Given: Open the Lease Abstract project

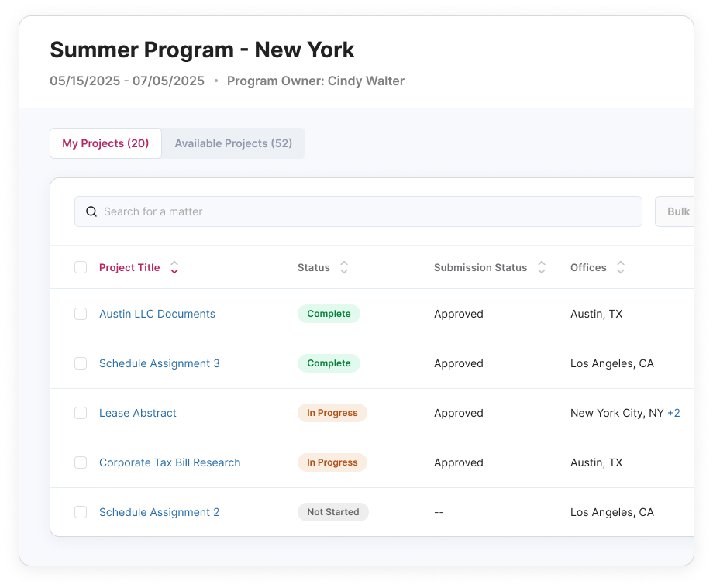Looking at the screenshot, I should [137, 413].
